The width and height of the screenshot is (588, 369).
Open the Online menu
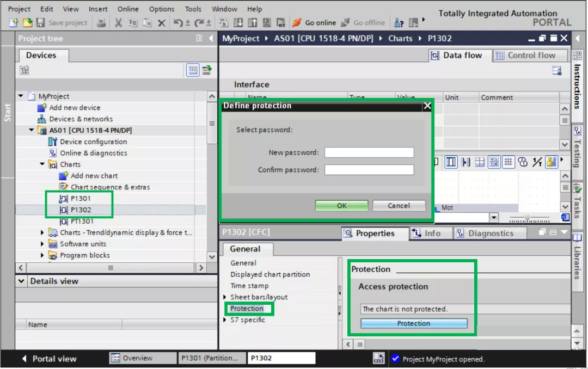(128, 9)
